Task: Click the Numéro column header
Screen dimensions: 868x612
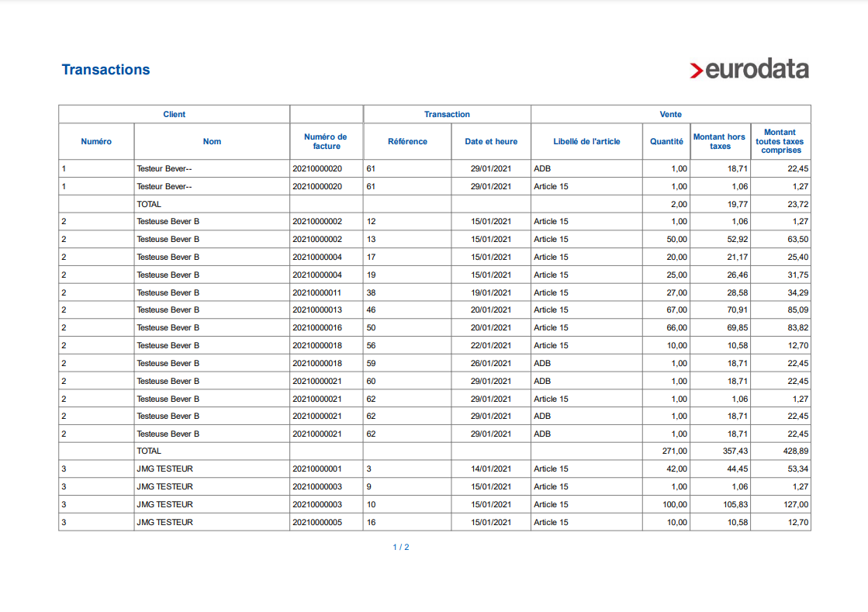Action: pos(96,142)
